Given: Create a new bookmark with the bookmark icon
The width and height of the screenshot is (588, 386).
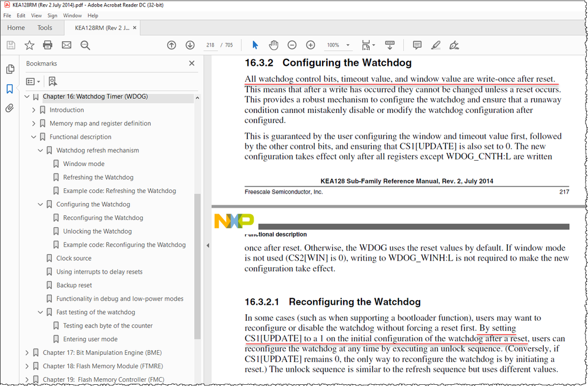Looking at the screenshot, I should [52, 81].
